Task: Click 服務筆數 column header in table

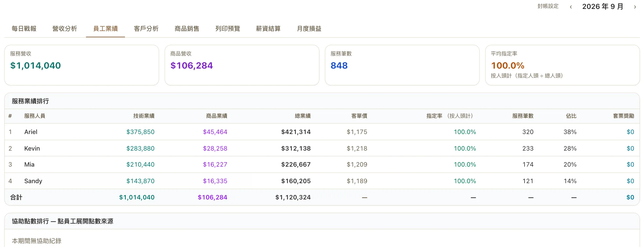Action: 523,116
